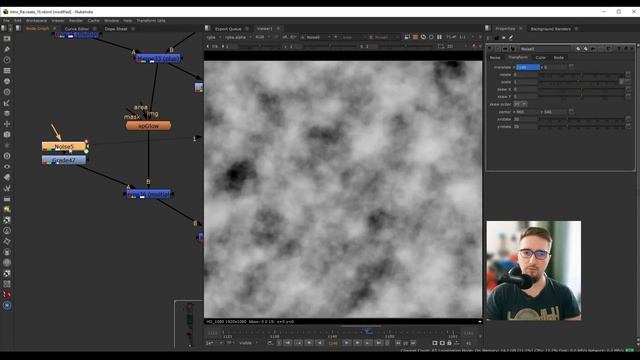Open the Draw nodes toolbar icon
This screenshot has width=640, height=360.
7,49
